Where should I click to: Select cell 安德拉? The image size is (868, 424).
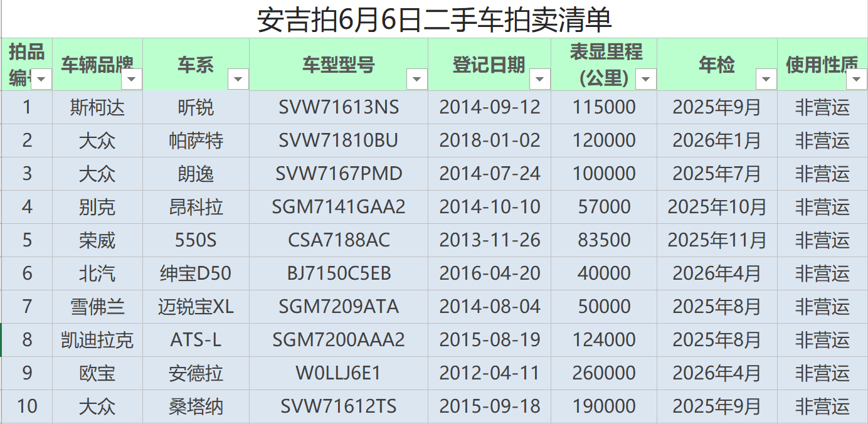196,373
